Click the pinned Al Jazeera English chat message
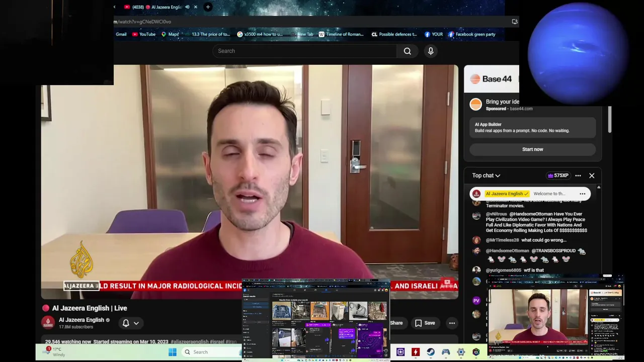Screen dimensions: 644x362 530,194
